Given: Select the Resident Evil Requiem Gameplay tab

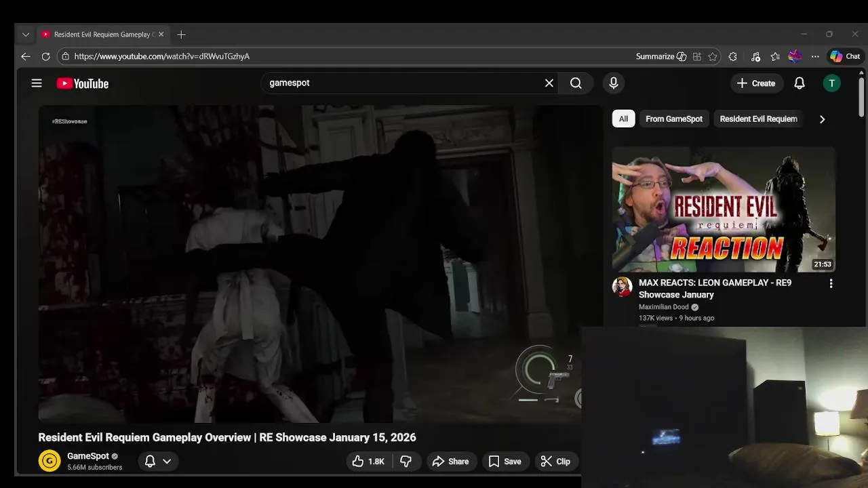Looking at the screenshot, I should click(x=102, y=35).
